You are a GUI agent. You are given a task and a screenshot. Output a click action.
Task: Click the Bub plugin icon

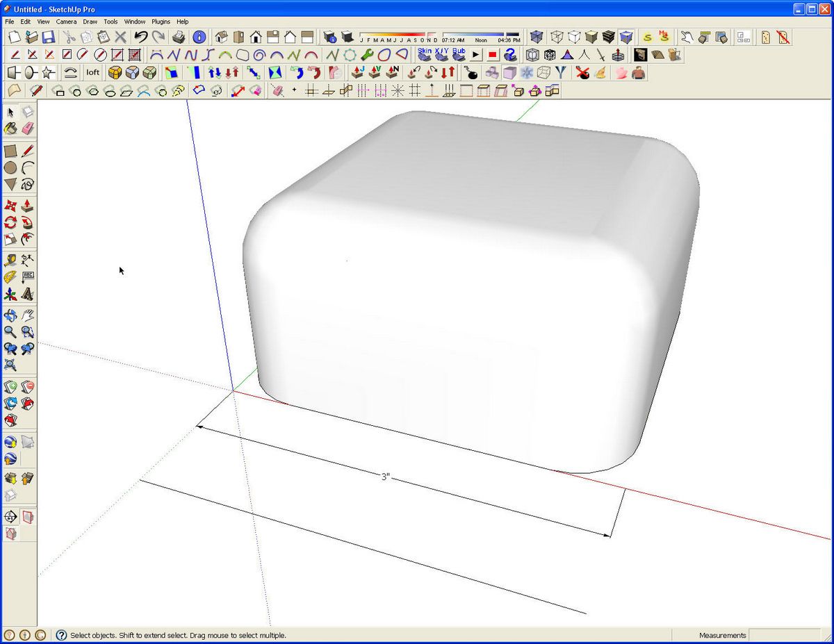coord(459,54)
